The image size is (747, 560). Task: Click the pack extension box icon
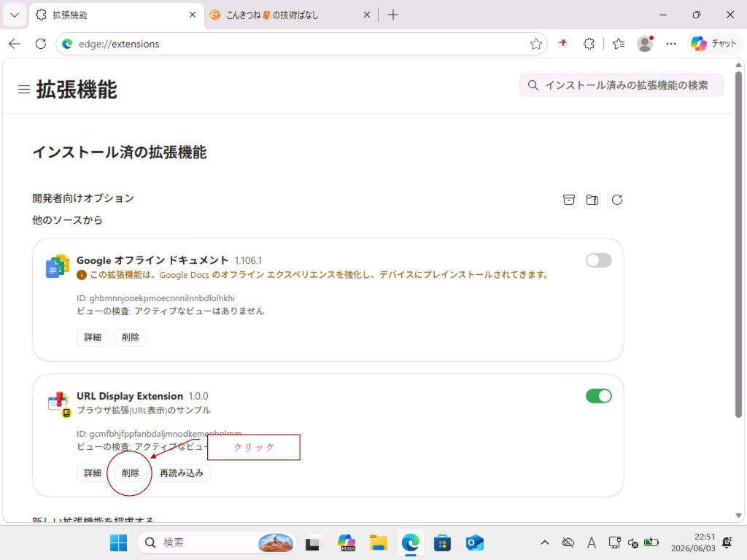569,200
